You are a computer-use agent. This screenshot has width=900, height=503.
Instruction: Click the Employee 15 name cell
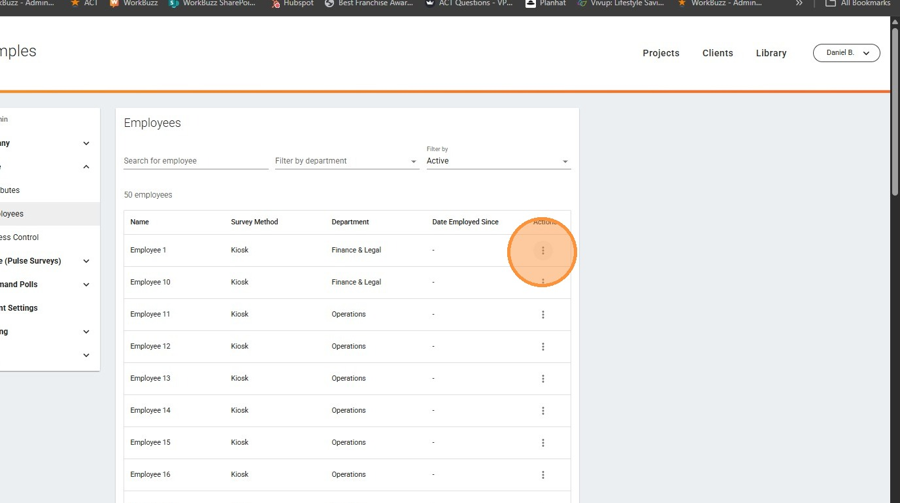(150, 443)
